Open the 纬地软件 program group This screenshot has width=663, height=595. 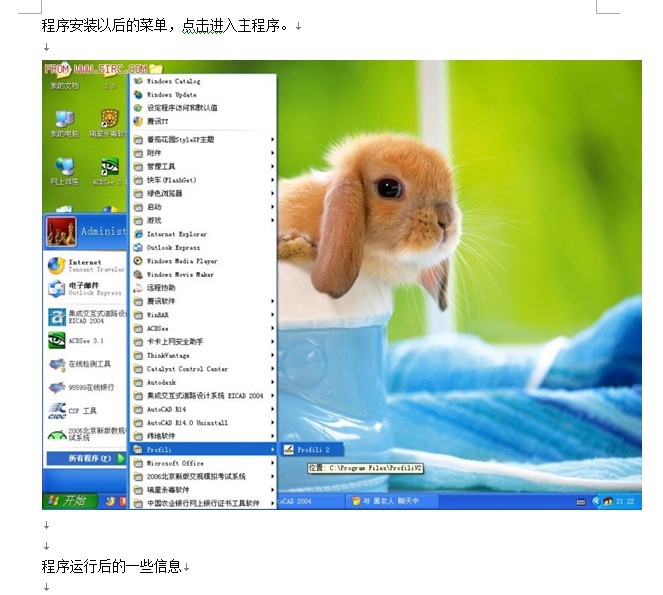click(x=203, y=436)
